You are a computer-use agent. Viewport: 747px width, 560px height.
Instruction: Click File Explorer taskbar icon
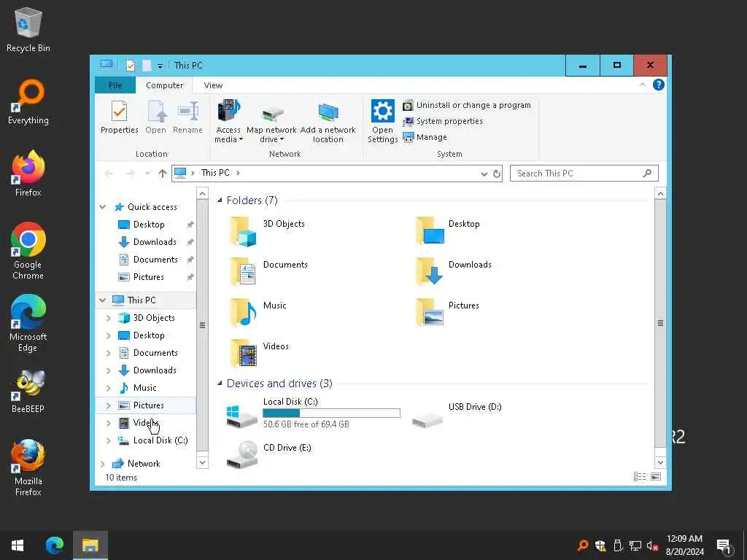pyautogui.click(x=90, y=545)
